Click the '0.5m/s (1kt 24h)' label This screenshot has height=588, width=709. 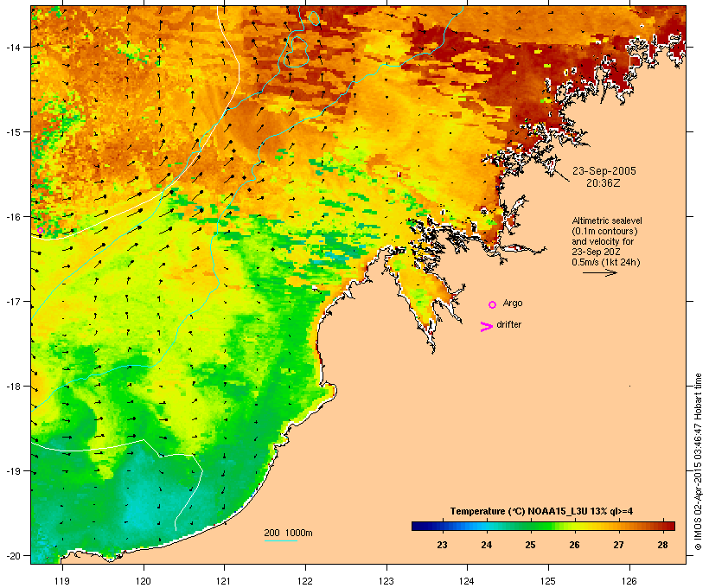point(606,262)
